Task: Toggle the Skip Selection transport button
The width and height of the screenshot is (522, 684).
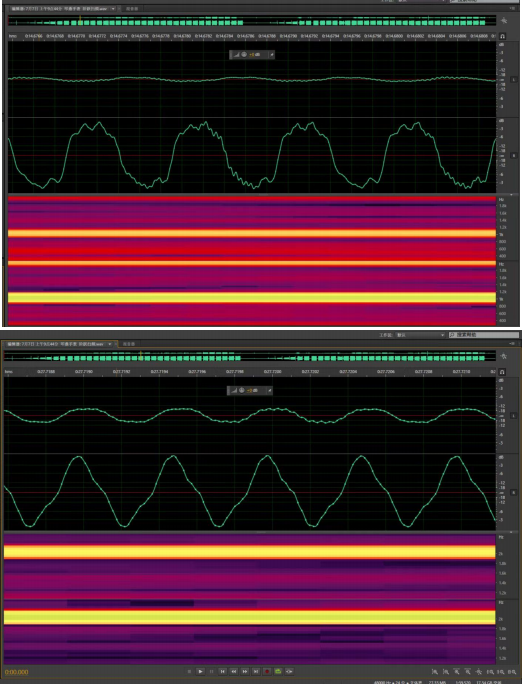Action: tap(289, 671)
